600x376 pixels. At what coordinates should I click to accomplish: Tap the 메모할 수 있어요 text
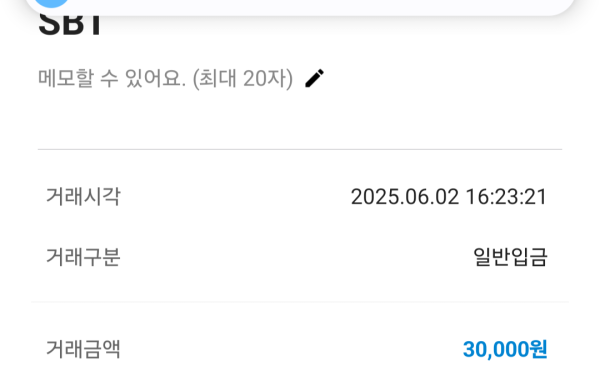coord(112,78)
